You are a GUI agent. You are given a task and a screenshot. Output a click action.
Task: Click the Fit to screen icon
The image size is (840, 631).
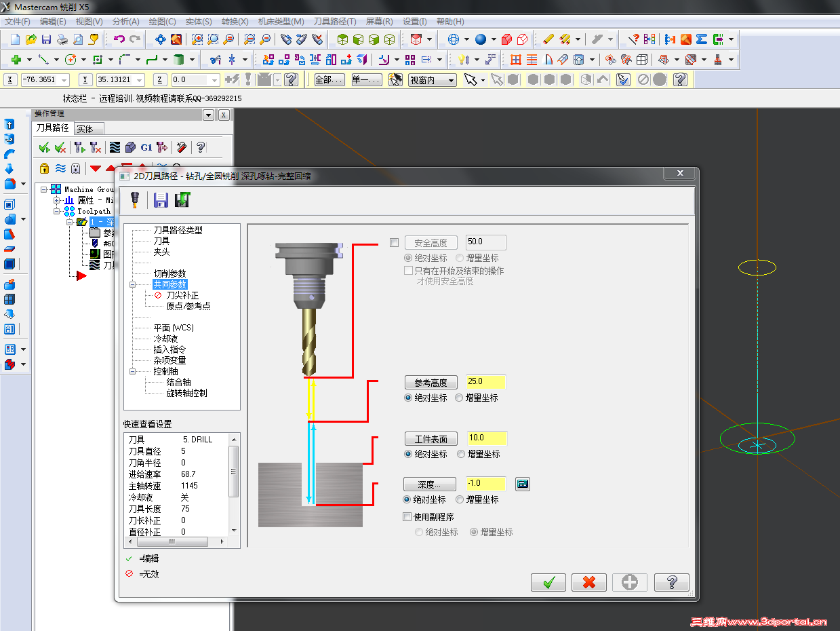161,39
